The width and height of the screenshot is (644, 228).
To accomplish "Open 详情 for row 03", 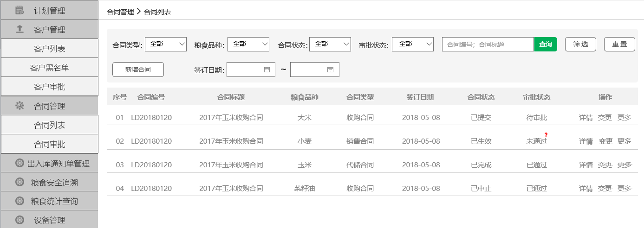I will point(586,165).
